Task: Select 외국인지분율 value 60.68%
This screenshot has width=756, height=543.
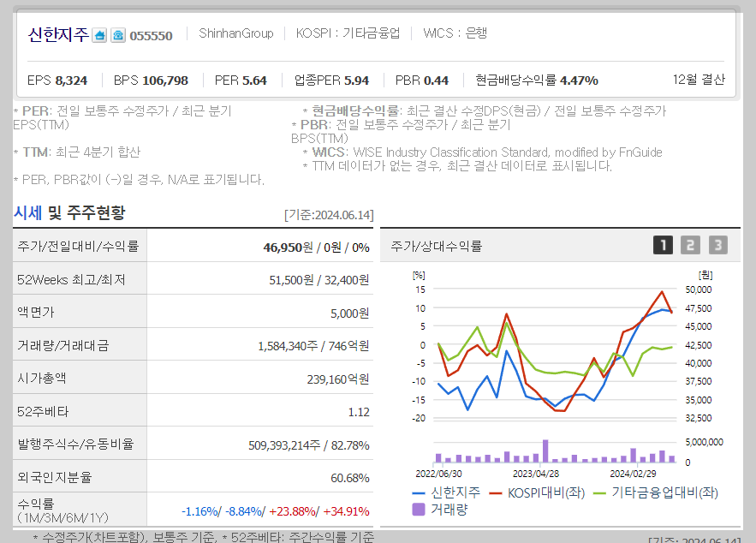Action: [x=350, y=478]
